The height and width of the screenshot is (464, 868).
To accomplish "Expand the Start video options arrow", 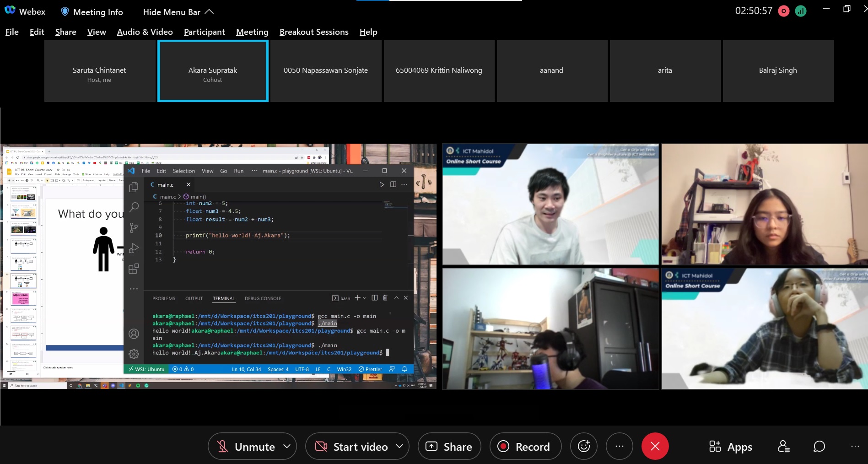I will 399,446.
